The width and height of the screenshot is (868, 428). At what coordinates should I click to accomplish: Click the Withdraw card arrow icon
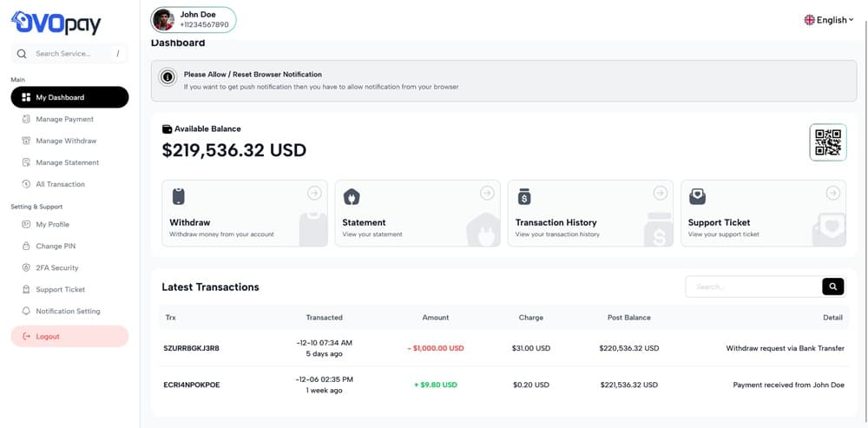coord(314,193)
